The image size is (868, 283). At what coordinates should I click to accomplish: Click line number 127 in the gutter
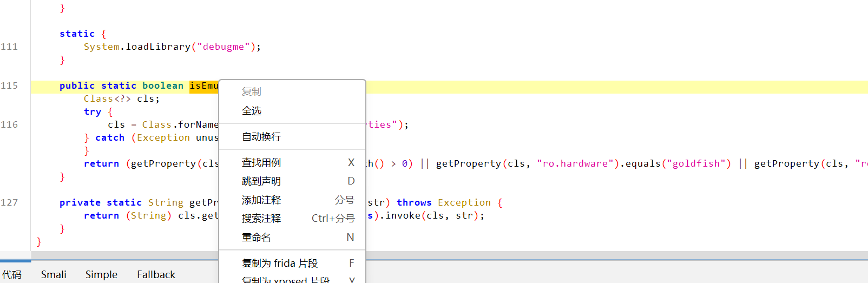(9, 203)
